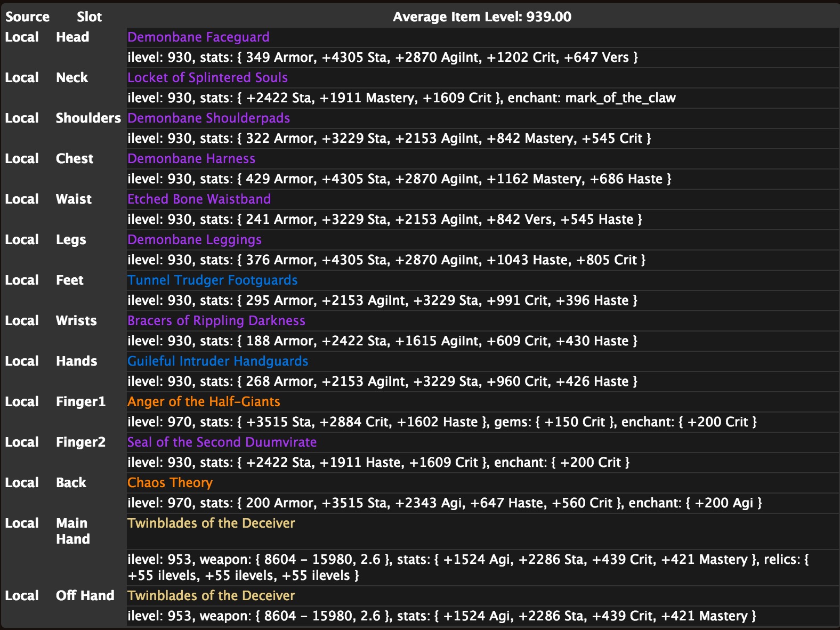
Task: Click stats line with gems: { +150 Crit }
Action: click(442, 422)
